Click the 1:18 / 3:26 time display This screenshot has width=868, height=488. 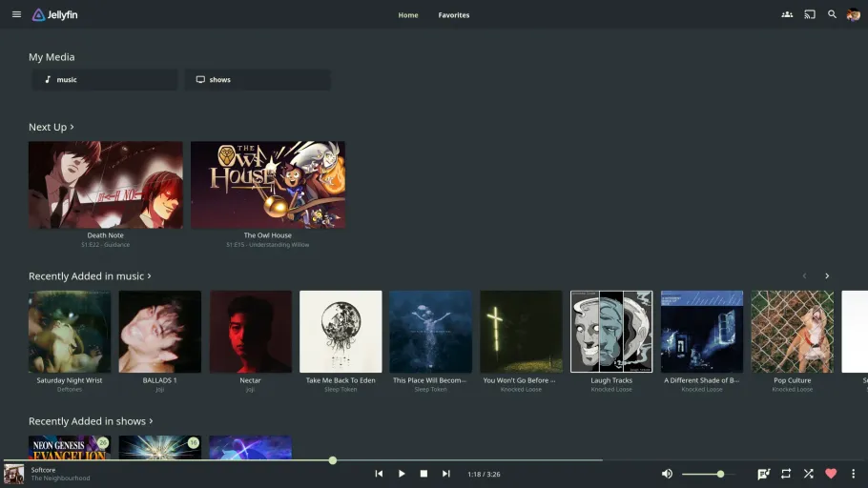coord(484,474)
